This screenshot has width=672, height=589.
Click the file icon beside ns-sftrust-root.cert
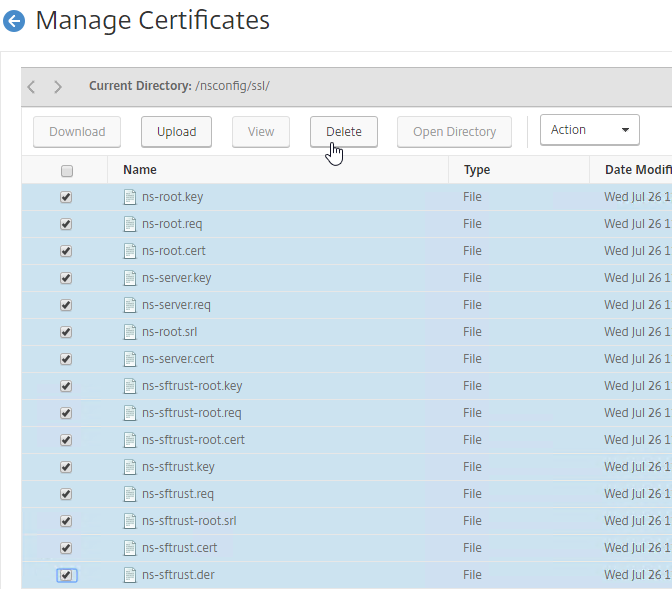click(130, 440)
